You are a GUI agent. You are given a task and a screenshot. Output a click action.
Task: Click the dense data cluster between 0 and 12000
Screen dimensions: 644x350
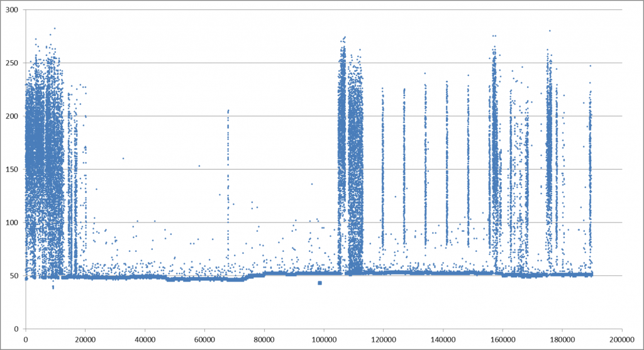tap(43, 157)
